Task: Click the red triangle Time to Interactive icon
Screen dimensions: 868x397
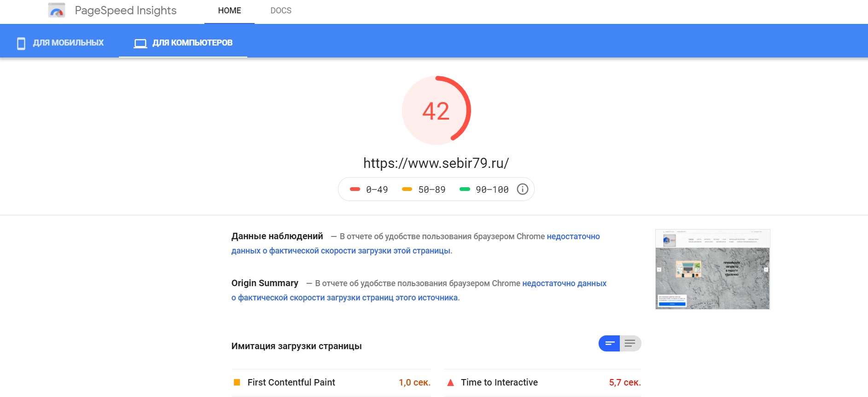Action: (x=451, y=382)
